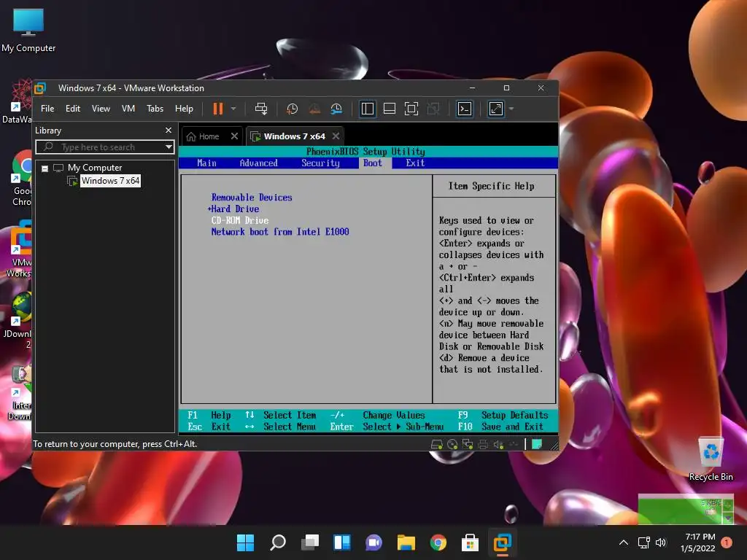Click the Security BIOS menu
747x560 pixels.
(x=320, y=163)
